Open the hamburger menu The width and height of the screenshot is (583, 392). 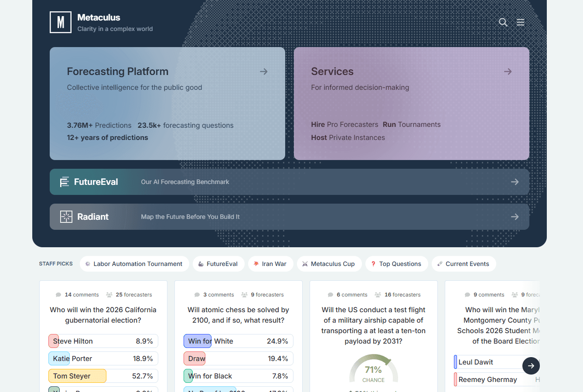pyautogui.click(x=520, y=22)
